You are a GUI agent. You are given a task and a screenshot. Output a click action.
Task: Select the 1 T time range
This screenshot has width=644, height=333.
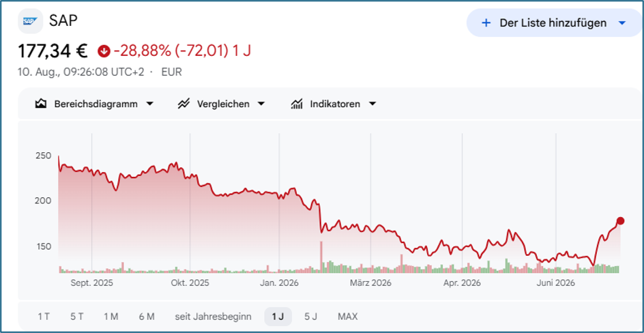click(44, 317)
